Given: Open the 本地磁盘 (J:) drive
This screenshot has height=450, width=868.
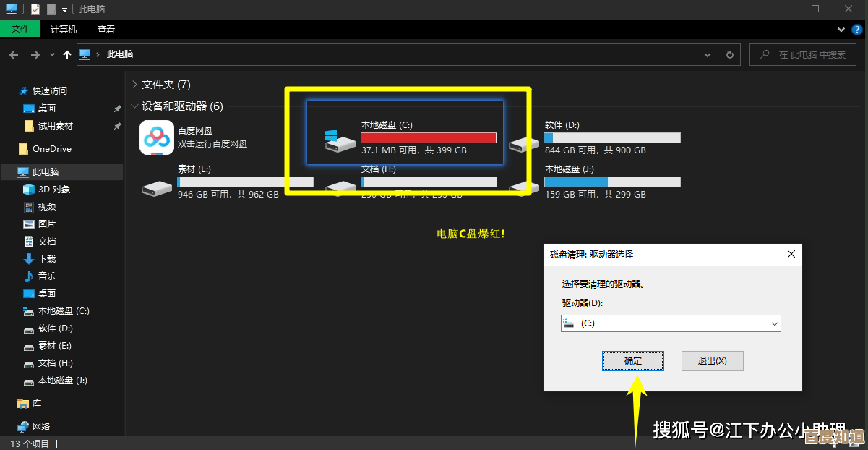Looking at the screenshot, I should coord(523,185).
